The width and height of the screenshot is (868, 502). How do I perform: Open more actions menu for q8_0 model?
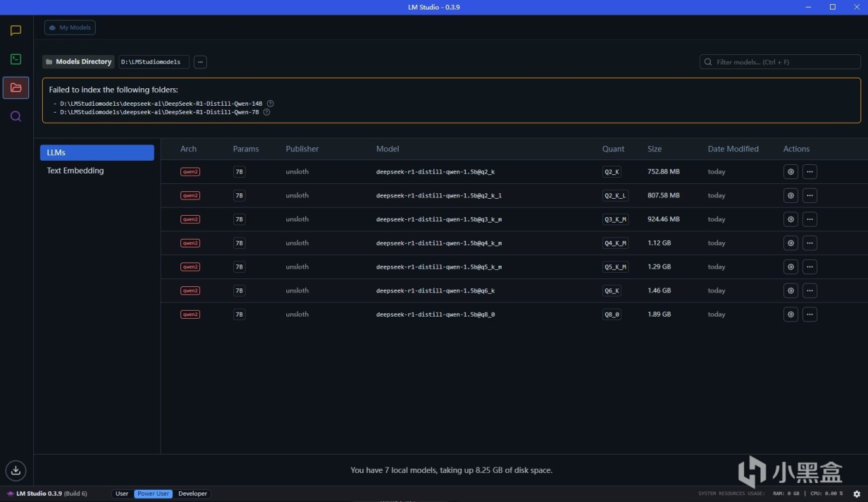coord(810,314)
